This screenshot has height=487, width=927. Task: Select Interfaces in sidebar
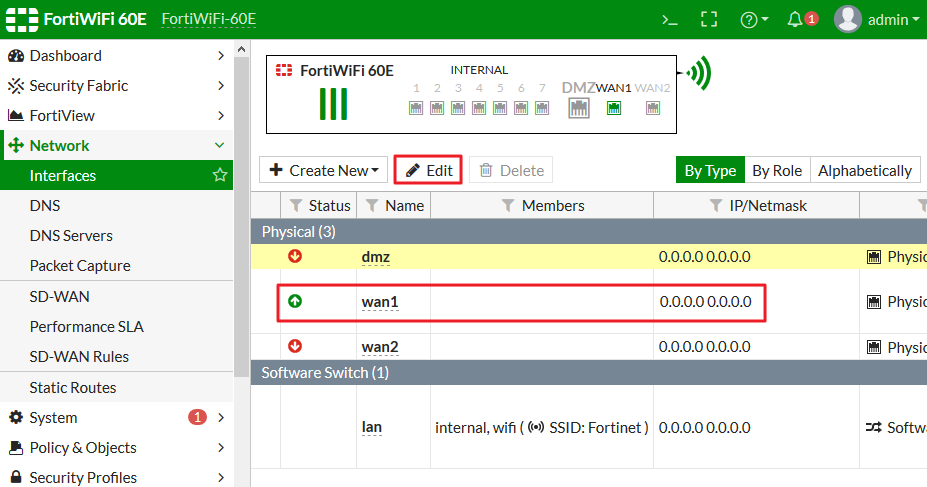coord(116,176)
